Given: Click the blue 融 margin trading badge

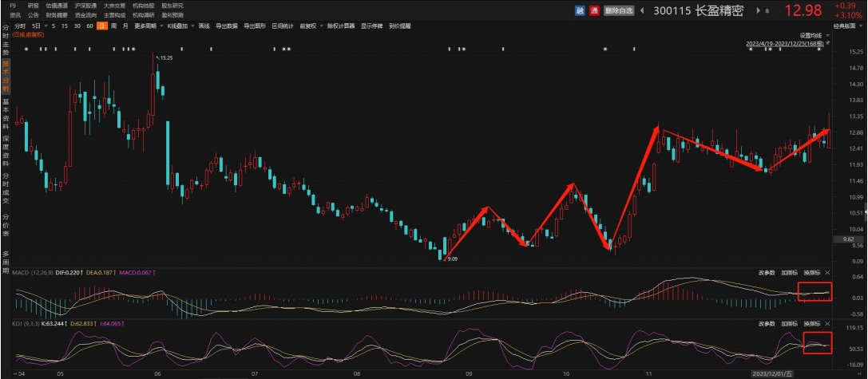Looking at the screenshot, I should [x=580, y=10].
